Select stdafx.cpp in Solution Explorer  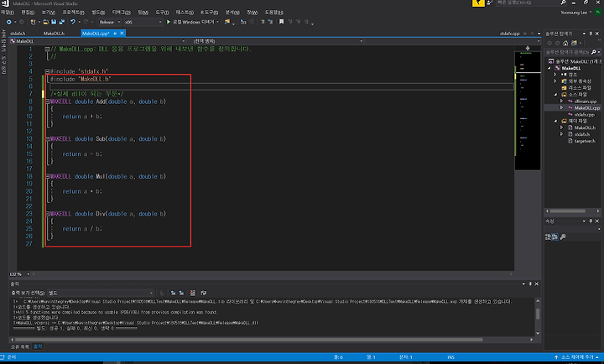(585, 114)
